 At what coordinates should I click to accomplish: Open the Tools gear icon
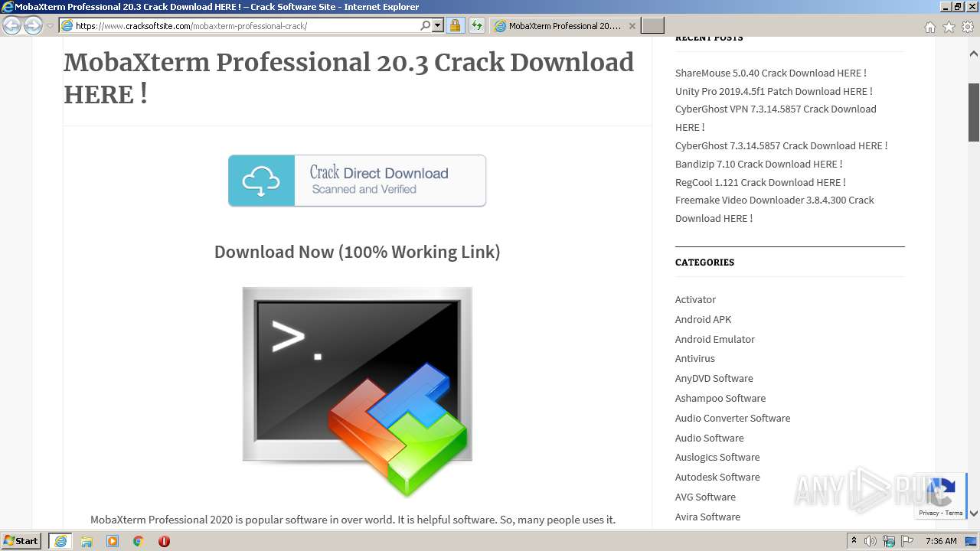coord(968,27)
